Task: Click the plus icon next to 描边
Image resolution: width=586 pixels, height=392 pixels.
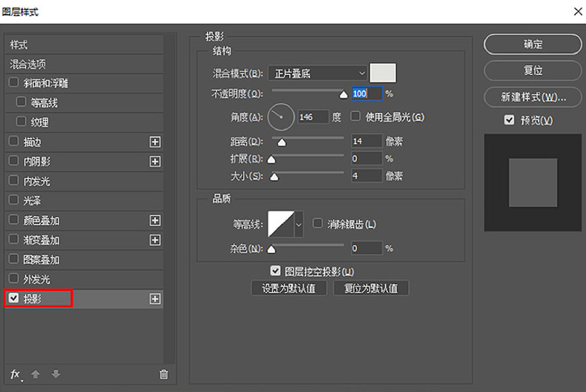Action: 155,141
